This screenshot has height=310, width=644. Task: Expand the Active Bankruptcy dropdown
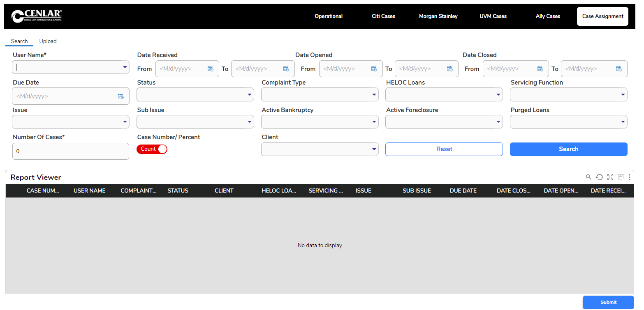[x=374, y=122]
